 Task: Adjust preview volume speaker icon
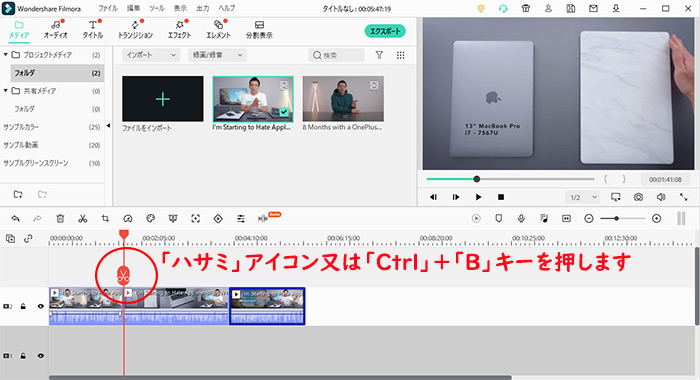pyautogui.click(x=661, y=197)
